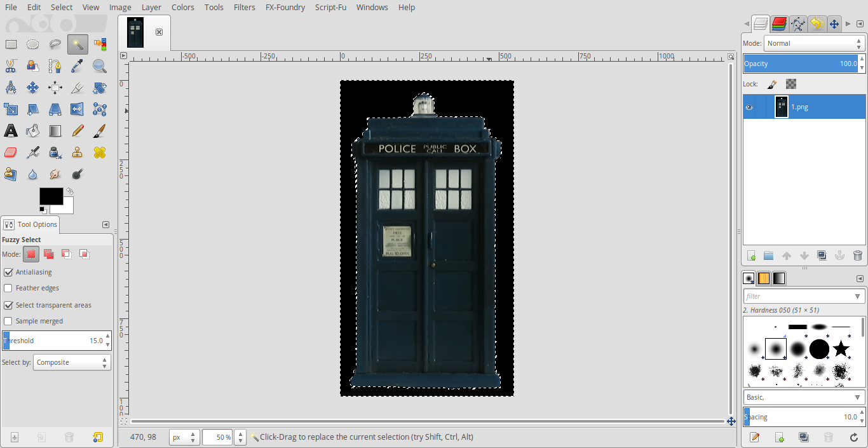Select the Pencil tool
The height and width of the screenshot is (448, 868).
coord(78,131)
